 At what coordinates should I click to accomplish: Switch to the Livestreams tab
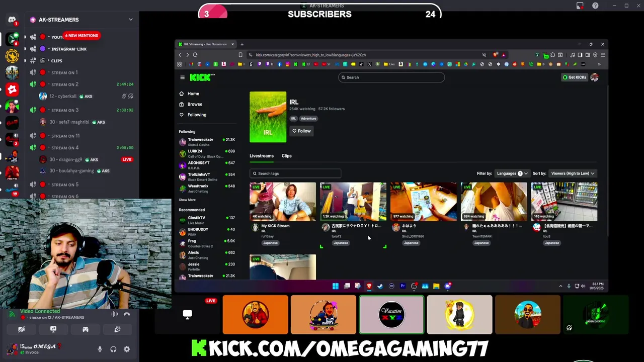(x=262, y=156)
